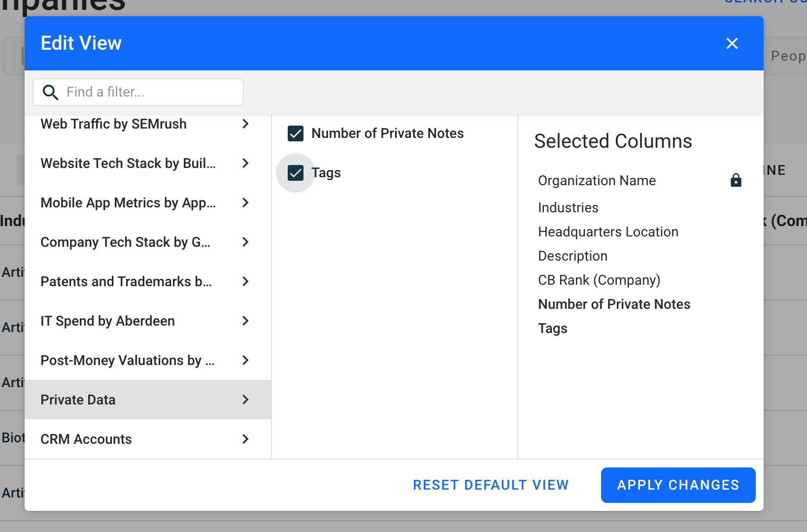Expand Private Data chevron
This screenshot has width=807, height=532.
click(245, 399)
